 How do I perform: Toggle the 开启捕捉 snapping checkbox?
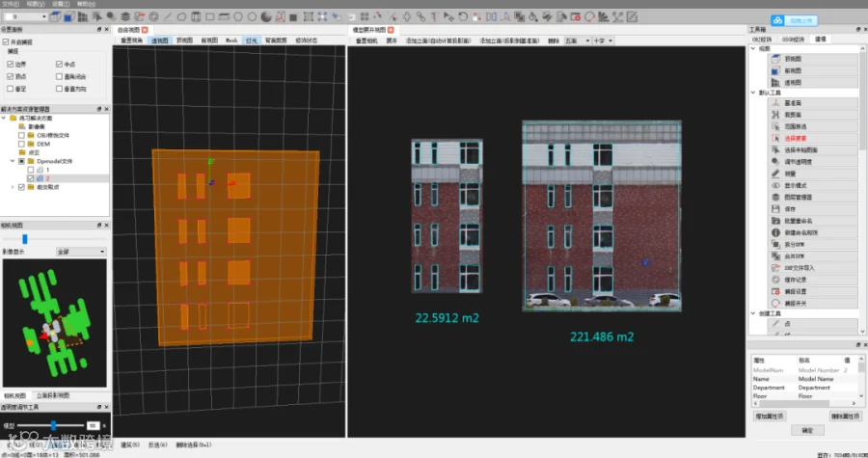coord(6,42)
